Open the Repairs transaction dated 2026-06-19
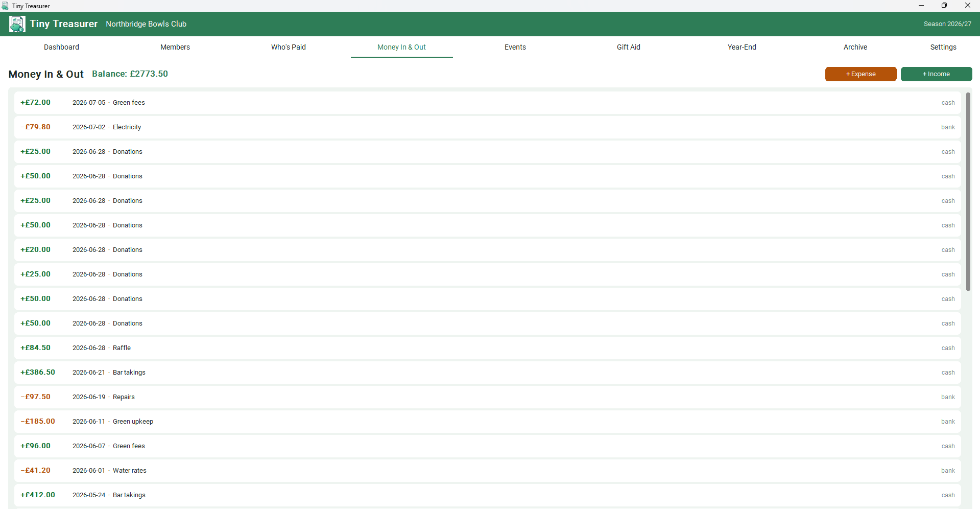This screenshot has width=980, height=509. 487,397
